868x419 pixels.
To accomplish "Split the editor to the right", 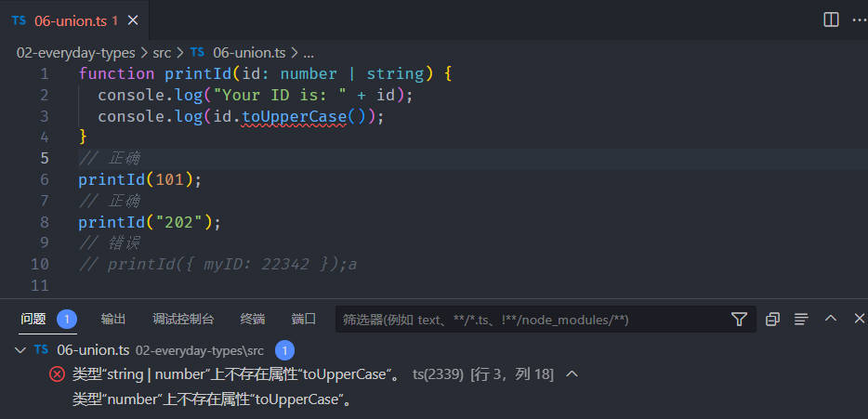I will point(831,20).
